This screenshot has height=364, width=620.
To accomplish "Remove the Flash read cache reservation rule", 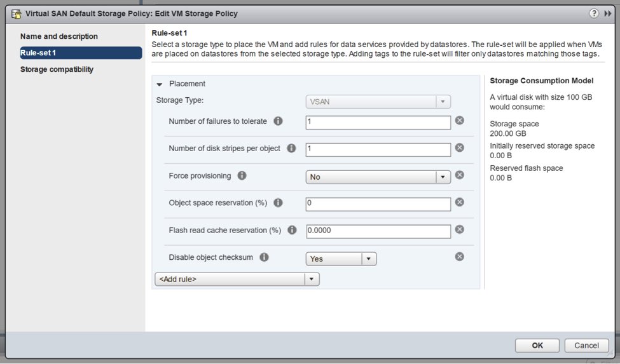I will 460,229.
